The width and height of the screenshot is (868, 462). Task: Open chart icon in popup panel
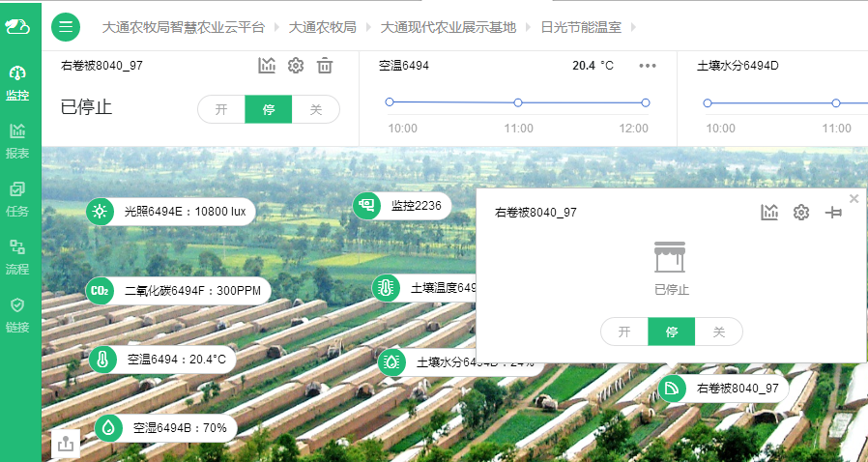(x=769, y=213)
